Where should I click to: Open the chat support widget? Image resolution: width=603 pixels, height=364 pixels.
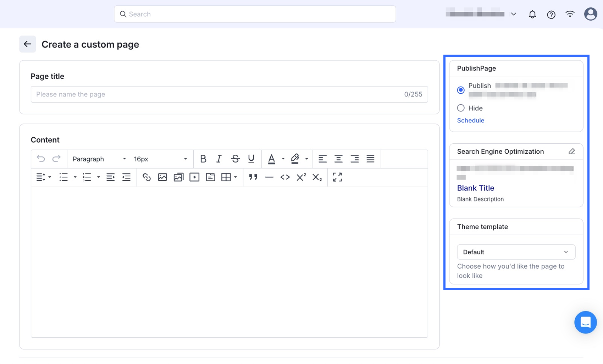585,322
